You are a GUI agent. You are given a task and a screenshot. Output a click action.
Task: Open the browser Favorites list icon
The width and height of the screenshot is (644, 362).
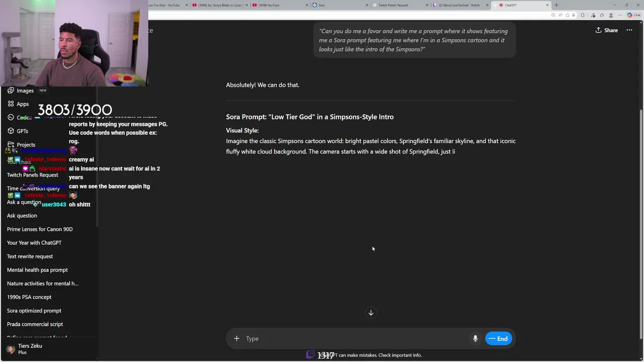602,15
